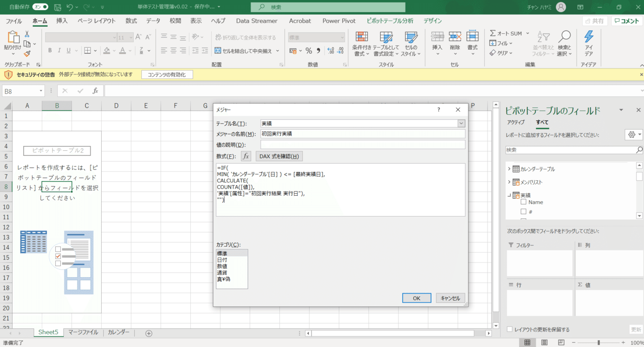Click OK in the Measure dialog
The height and width of the screenshot is (347, 644).
coord(417,298)
